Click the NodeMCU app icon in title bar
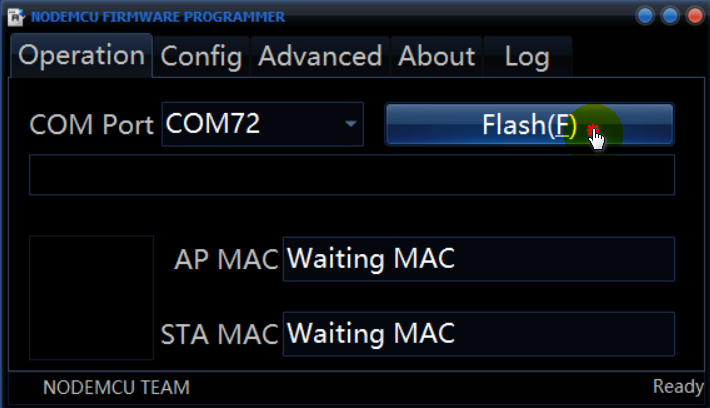The height and width of the screenshot is (408, 710). point(16,16)
